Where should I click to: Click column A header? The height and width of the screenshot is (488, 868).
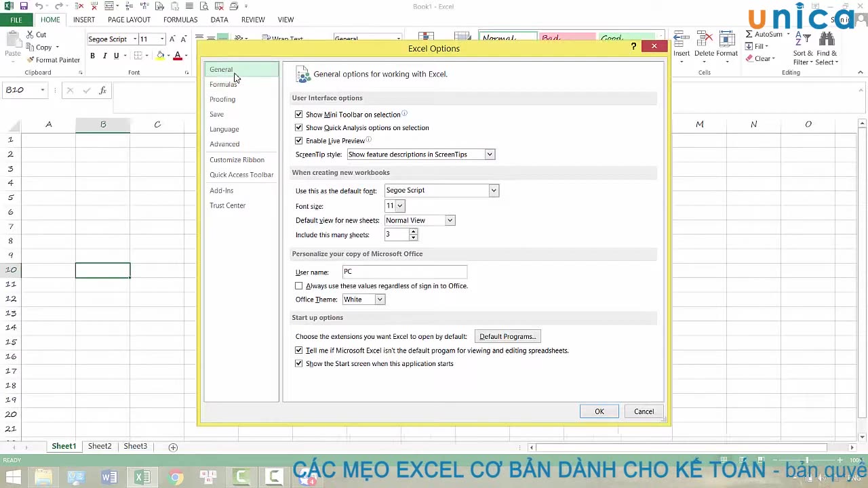[49, 124]
